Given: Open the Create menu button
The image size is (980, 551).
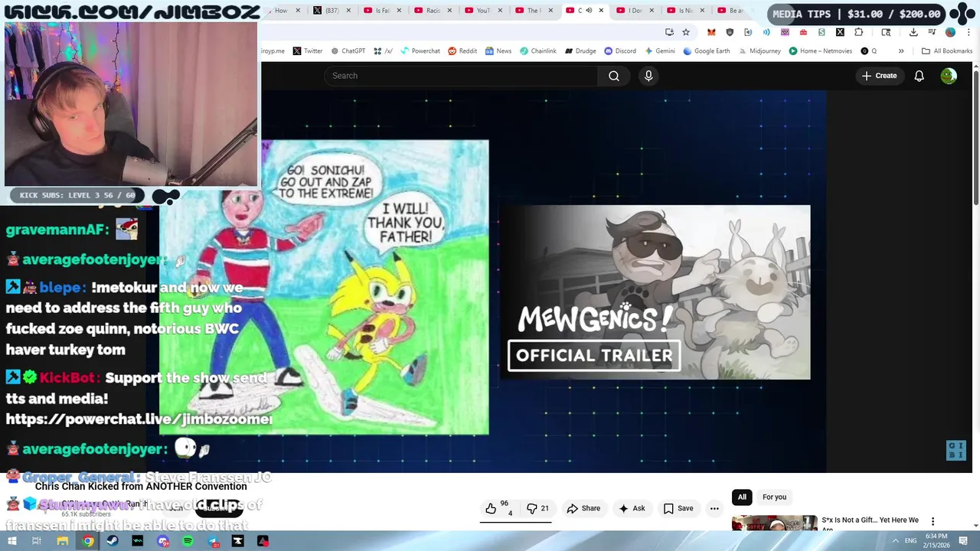Looking at the screenshot, I should click(879, 76).
